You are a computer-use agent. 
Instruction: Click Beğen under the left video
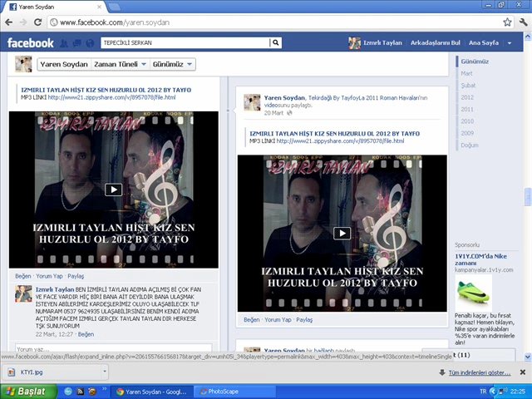[x=23, y=276]
